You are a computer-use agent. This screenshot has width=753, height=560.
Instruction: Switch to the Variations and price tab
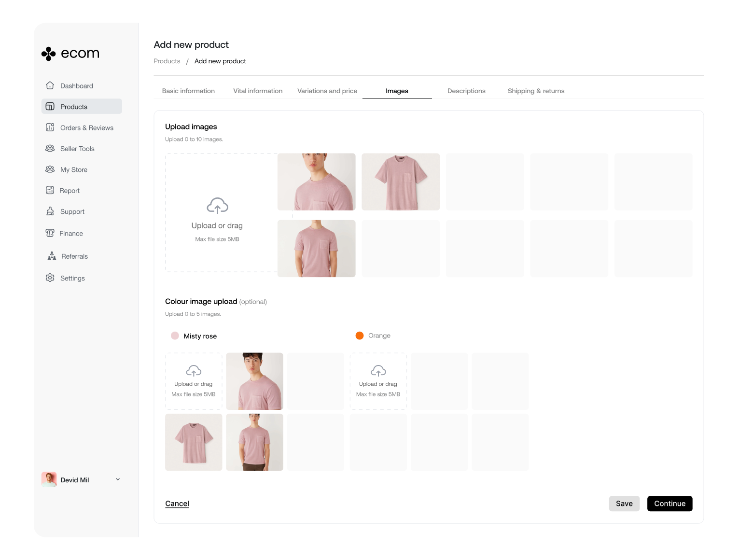point(327,91)
